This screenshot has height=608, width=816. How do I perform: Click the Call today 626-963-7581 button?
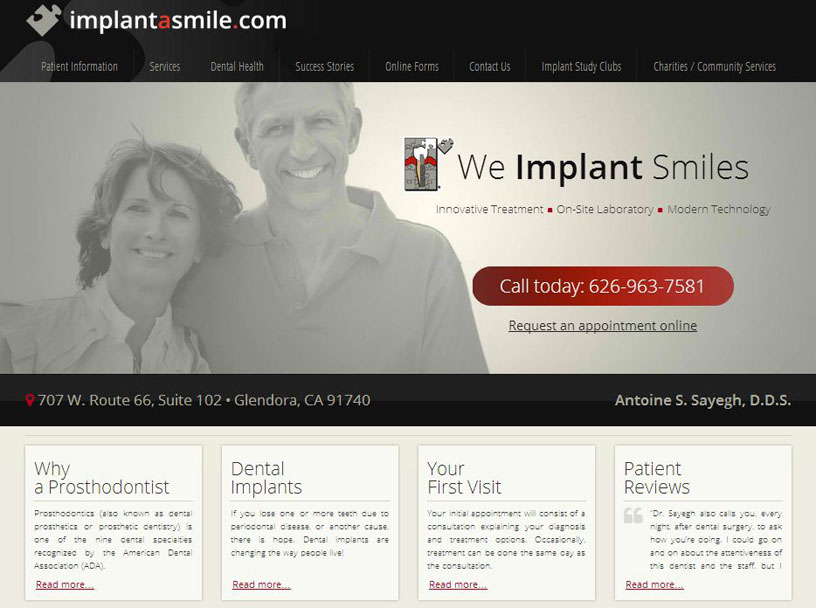click(603, 286)
